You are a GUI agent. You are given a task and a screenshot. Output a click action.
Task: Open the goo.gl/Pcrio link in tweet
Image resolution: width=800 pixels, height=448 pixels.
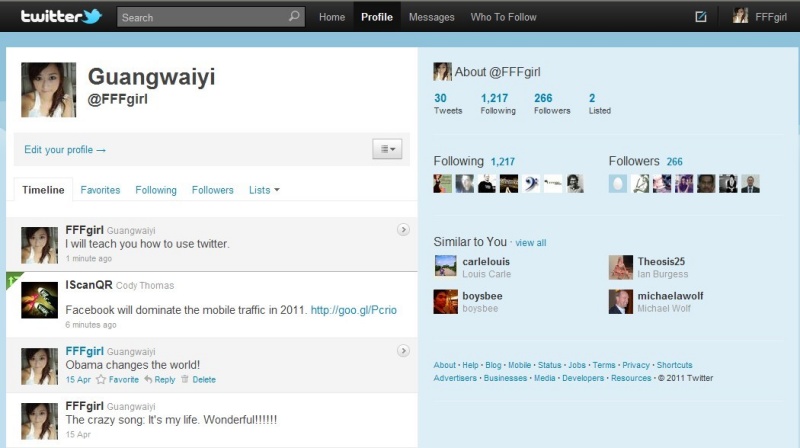pos(353,310)
